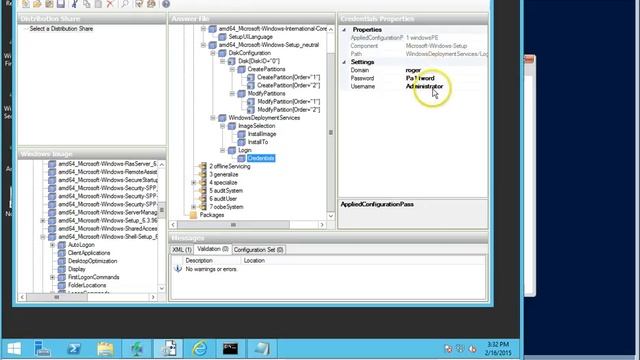Viewport: 640px width, 360px height.
Task: Select SetupUILanguage in the answer file
Action: [x=250, y=37]
